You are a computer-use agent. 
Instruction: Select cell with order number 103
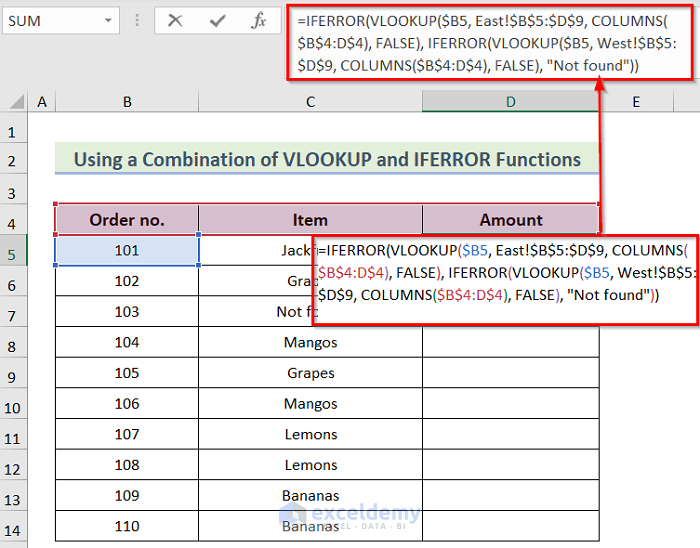pos(127,311)
